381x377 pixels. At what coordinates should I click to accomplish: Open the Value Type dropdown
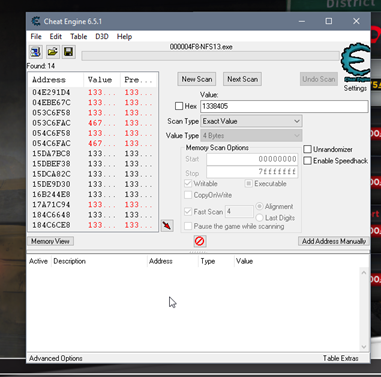[x=251, y=136]
